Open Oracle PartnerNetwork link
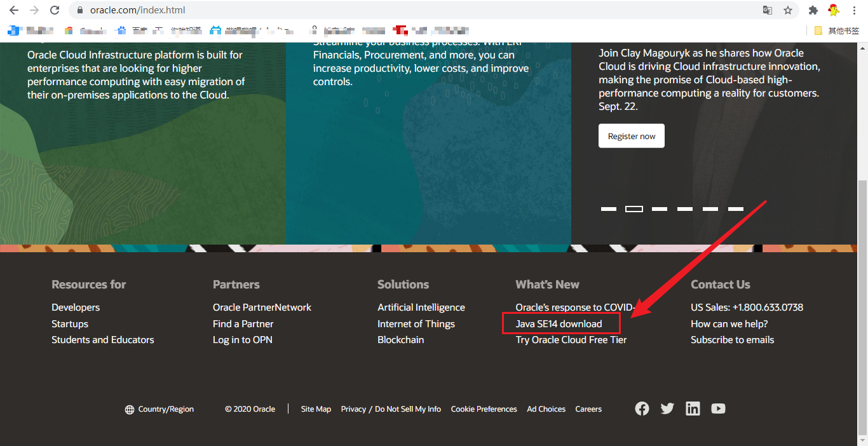 (262, 307)
